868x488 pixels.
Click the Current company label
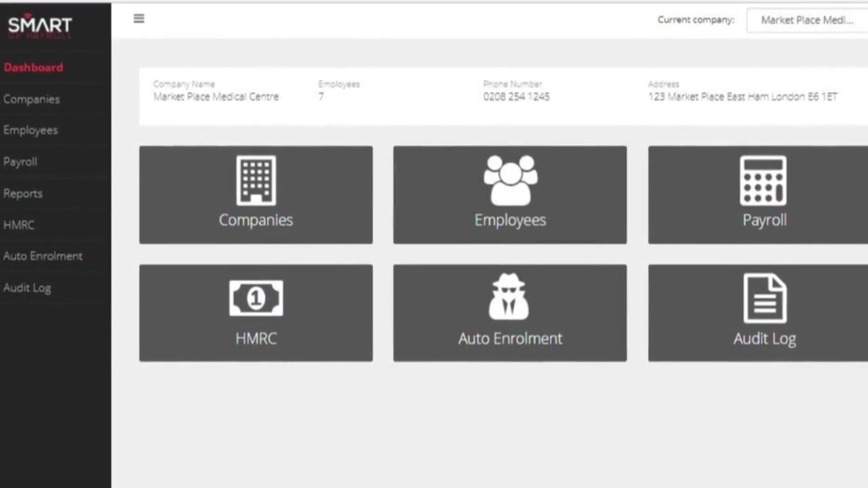pyautogui.click(x=696, y=20)
